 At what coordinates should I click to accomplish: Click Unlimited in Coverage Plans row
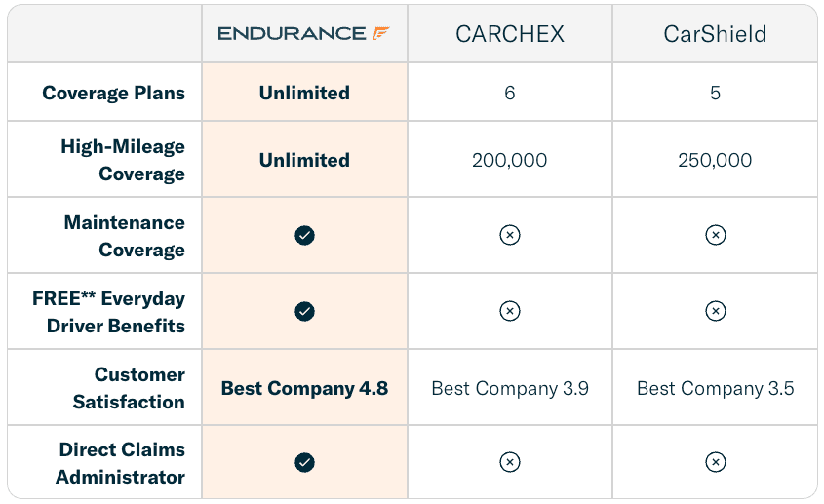(305, 93)
